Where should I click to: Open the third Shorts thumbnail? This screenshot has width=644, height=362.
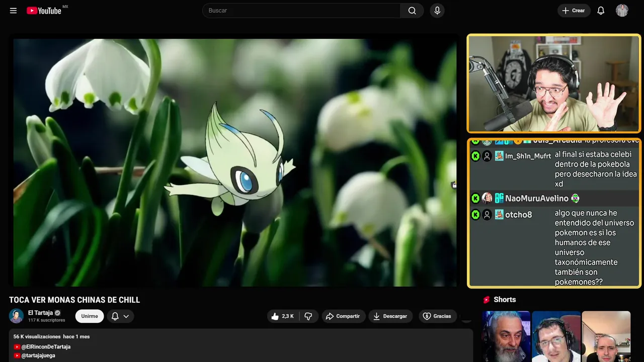point(606,336)
